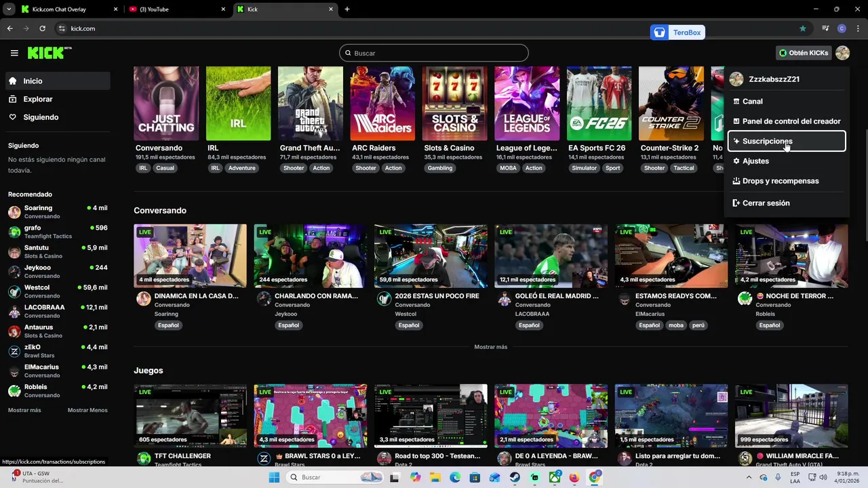Open the 59,6 mil espectadores stream thumbnail
This screenshot has width=868, height=488.
click(x=431, y=256)
